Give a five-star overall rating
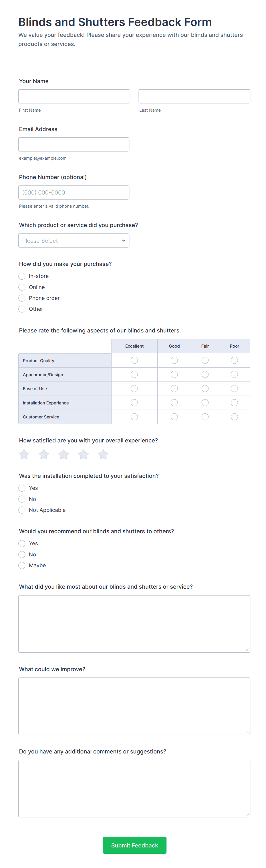266x868 pixels. [103, 454]
